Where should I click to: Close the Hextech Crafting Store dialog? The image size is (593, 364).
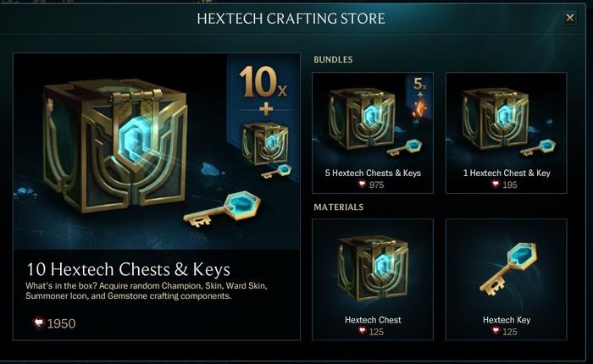click(x=569, y=18)
